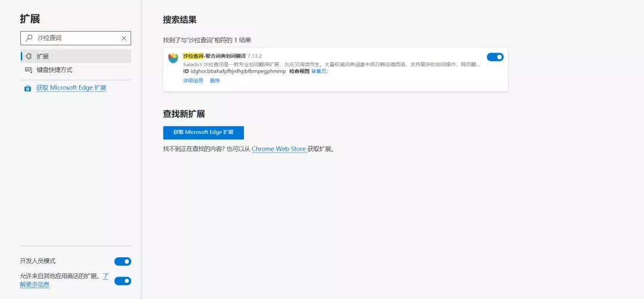Click the results count text 相符的 1 结果

[x=233, y=41]
